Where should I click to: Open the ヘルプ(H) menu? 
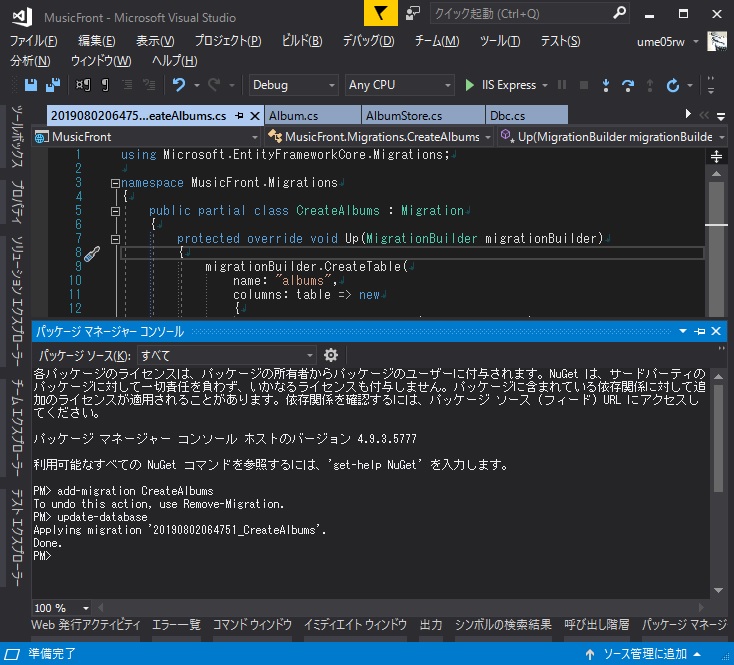coord(174,61)
